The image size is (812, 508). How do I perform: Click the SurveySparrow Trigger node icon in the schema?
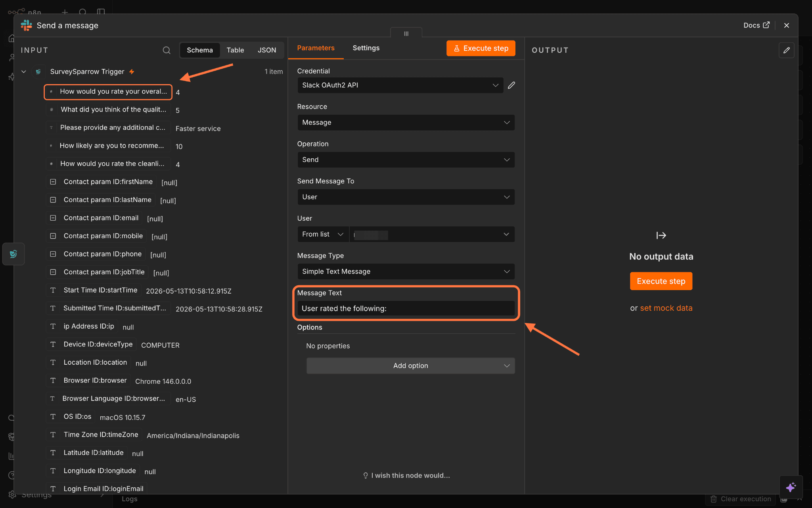38,72
